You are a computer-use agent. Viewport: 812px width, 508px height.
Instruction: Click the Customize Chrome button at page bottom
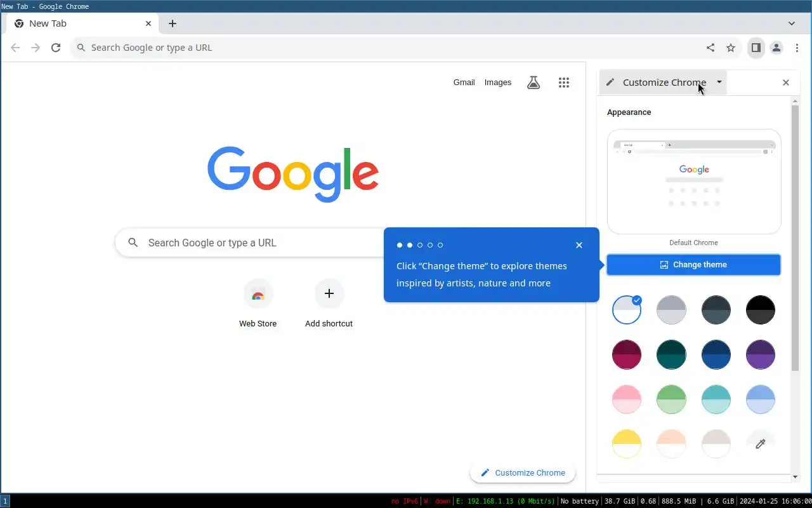tap(523, 472)
